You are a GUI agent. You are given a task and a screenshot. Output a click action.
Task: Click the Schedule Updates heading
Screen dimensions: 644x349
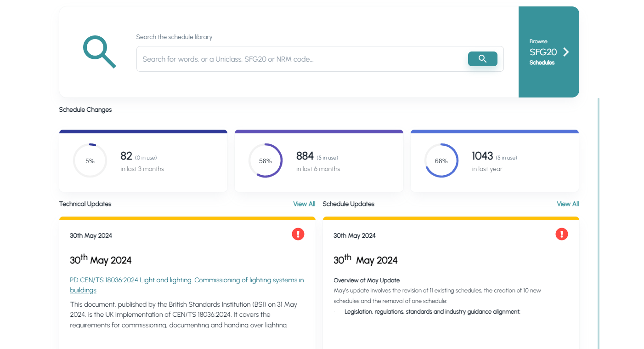click(349, 204)
